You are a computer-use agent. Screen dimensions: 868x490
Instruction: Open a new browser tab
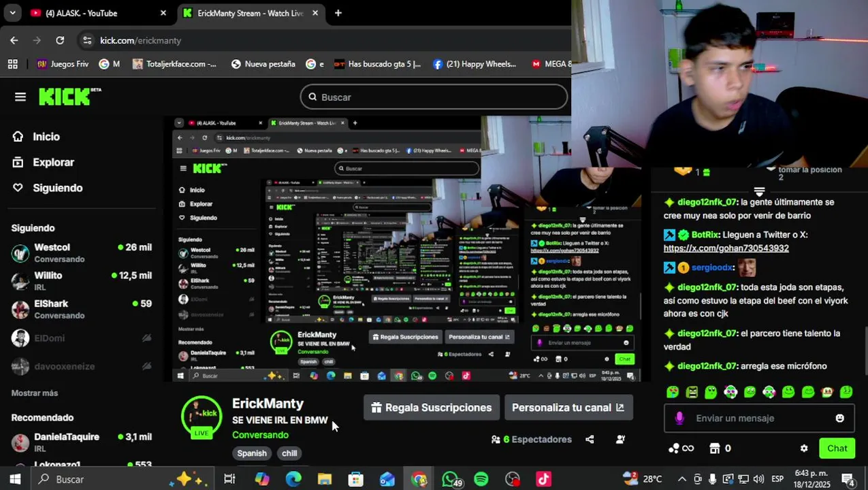[338, 13]
